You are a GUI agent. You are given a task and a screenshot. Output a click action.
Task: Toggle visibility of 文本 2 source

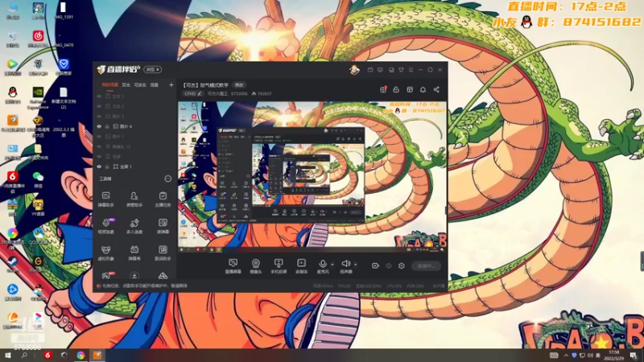[99, 106]
